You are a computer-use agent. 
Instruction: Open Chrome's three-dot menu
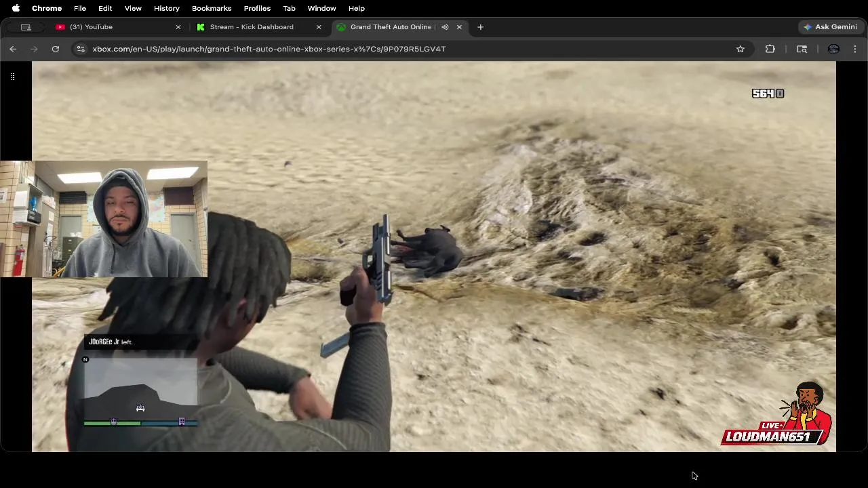(x=855, y=49)
